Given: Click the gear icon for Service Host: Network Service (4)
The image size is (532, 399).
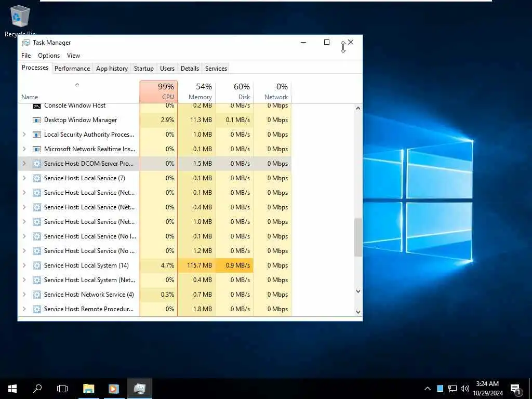Looking at the screenshot, I should click(37, 295).
